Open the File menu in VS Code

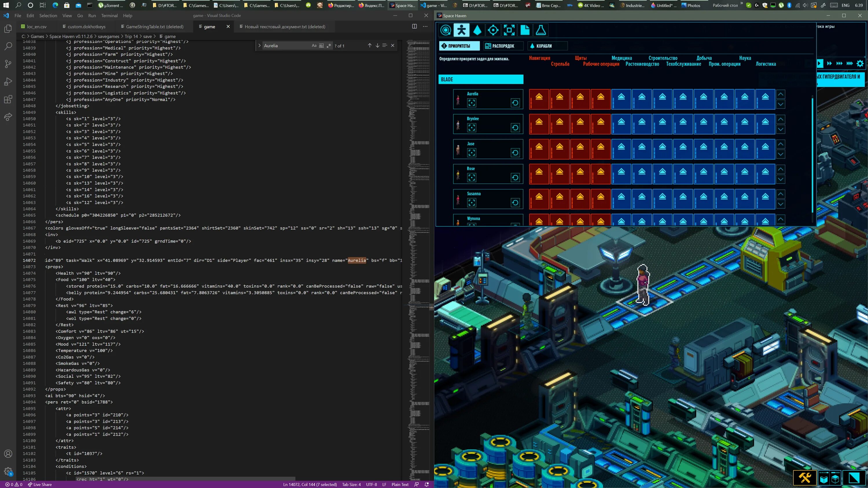point(18,16)
